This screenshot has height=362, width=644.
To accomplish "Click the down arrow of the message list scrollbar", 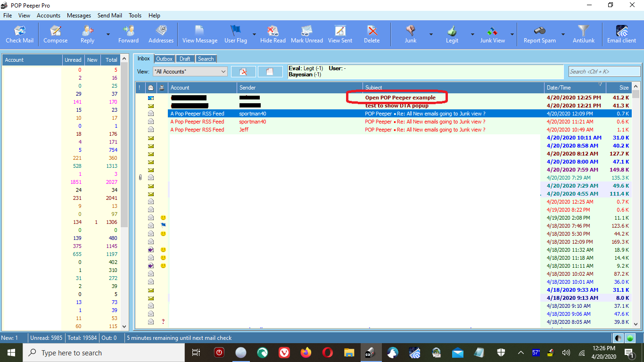I will [x=636, y=324].
